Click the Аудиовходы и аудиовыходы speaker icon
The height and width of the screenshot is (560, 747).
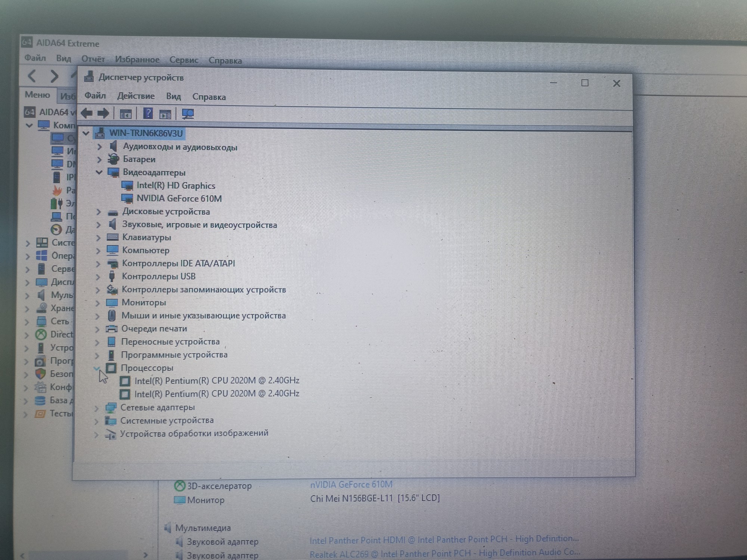(114, 146)
